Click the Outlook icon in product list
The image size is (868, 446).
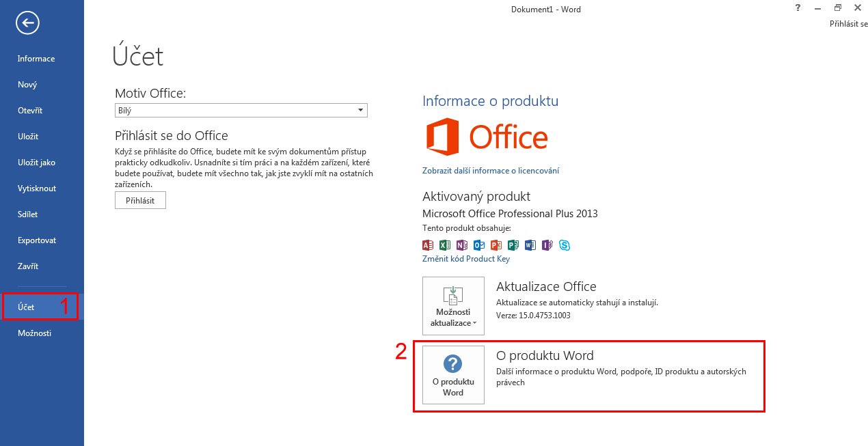(479, 245)
